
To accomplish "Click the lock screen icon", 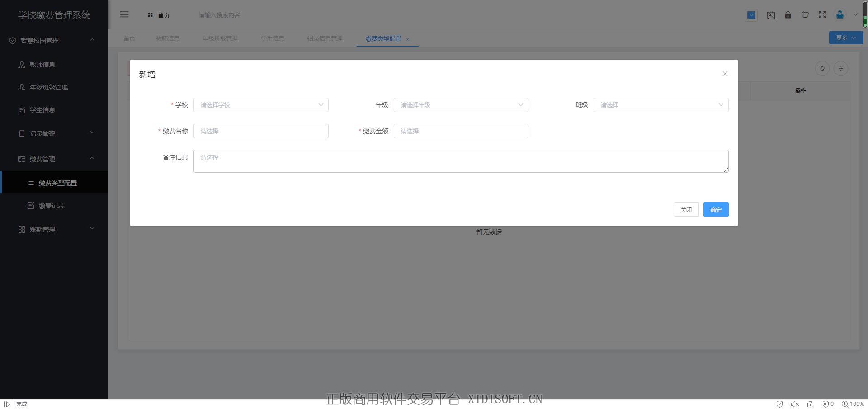I will 788,15.
